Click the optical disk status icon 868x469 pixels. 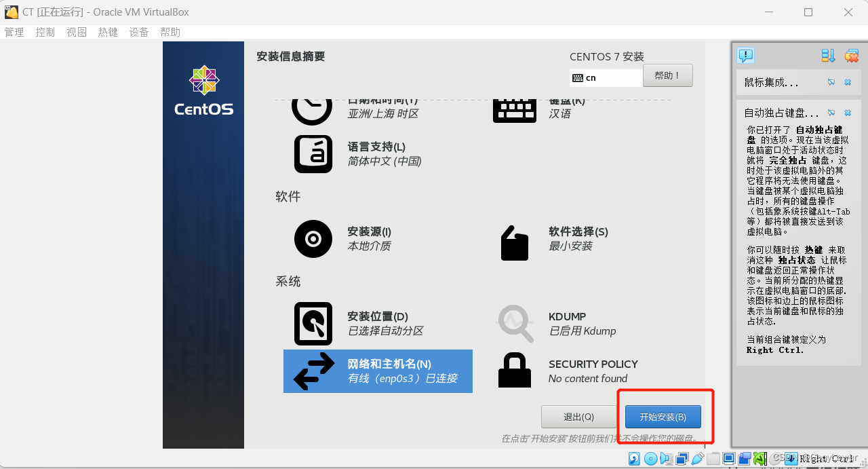tap(651, 459)
